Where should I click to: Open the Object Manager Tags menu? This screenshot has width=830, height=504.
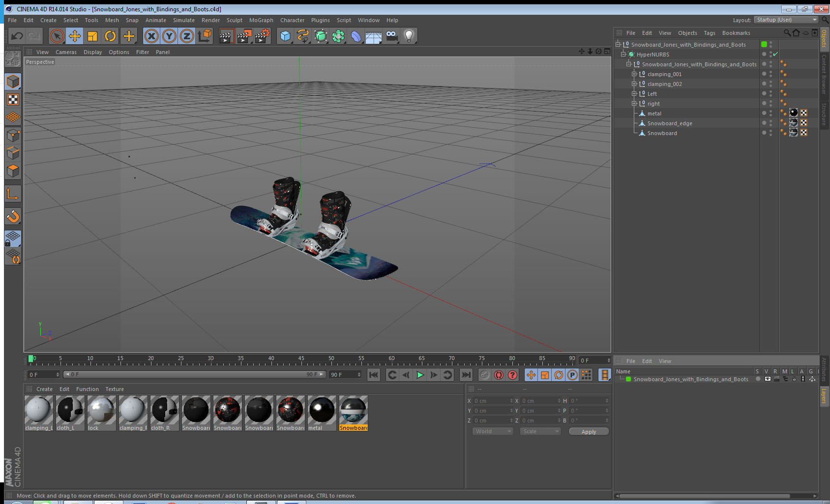(x=710, y=33)
